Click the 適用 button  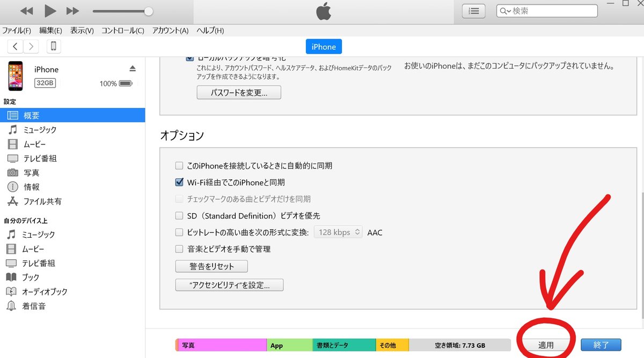click(546, 345)
